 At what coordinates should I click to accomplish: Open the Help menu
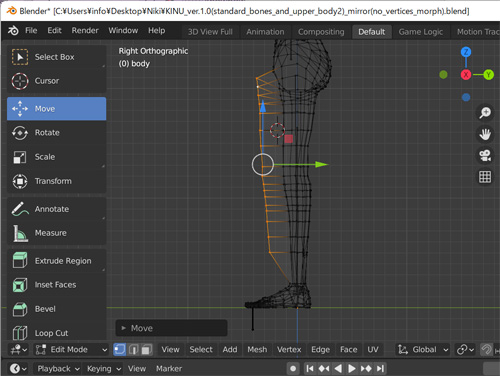pos(157,31)
